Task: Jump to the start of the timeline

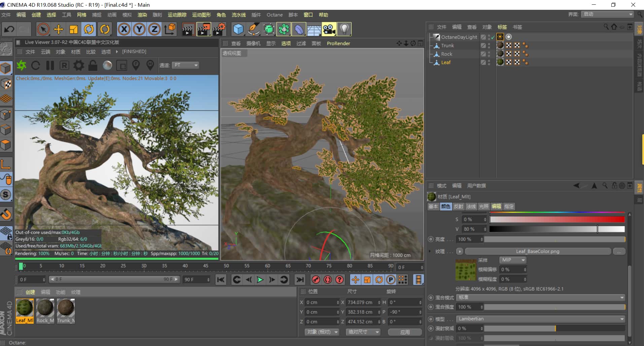Action: pyautogui.click(x=221, y=280)
